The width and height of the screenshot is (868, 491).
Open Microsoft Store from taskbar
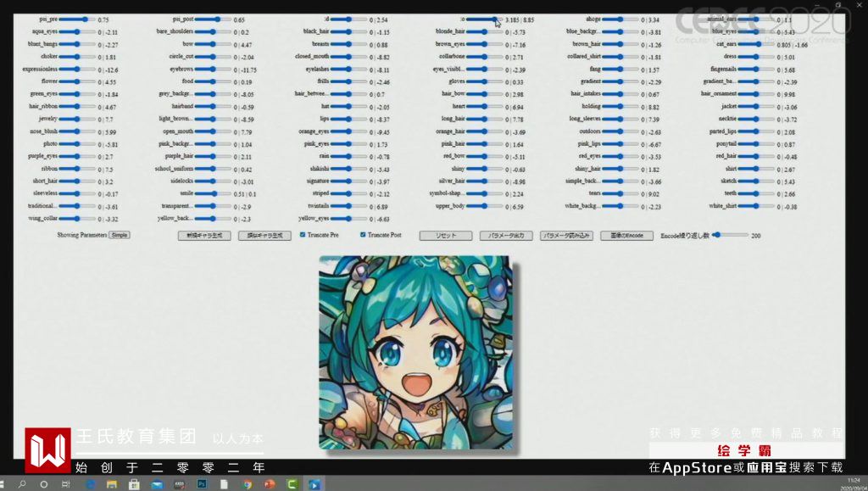click(x=134, y=484)
